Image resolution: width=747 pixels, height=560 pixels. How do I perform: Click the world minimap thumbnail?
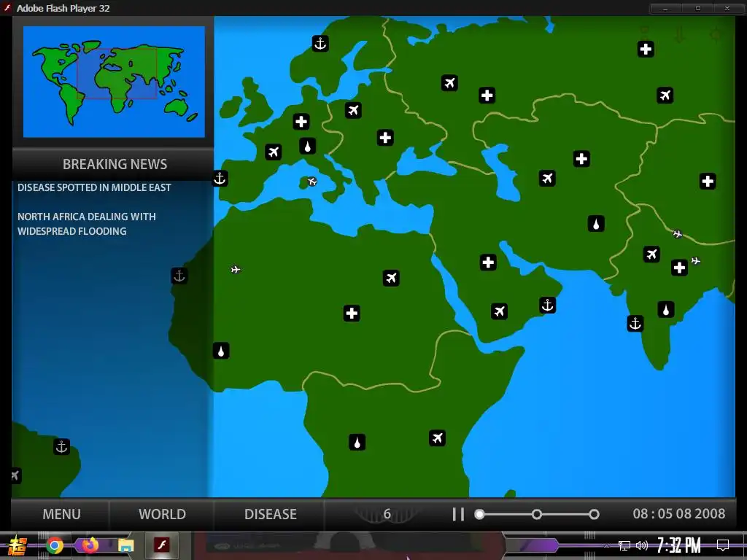(114, 82)
